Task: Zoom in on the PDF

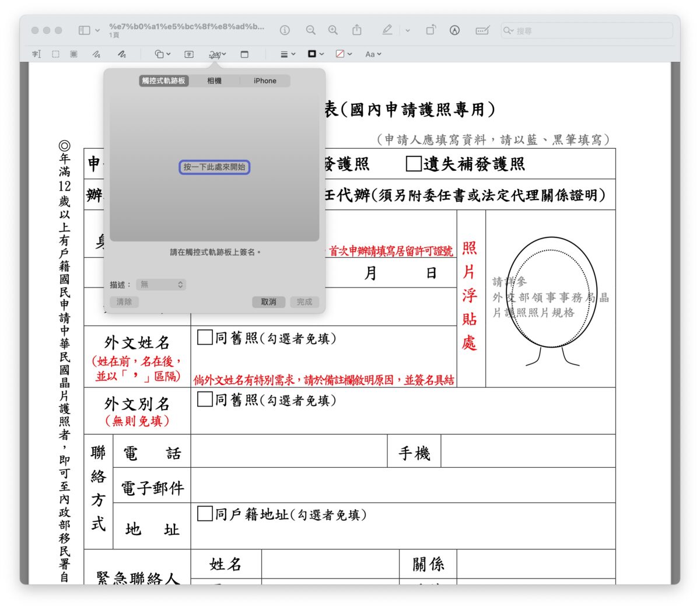Action: pyautogui.click(x=333, y=30)
